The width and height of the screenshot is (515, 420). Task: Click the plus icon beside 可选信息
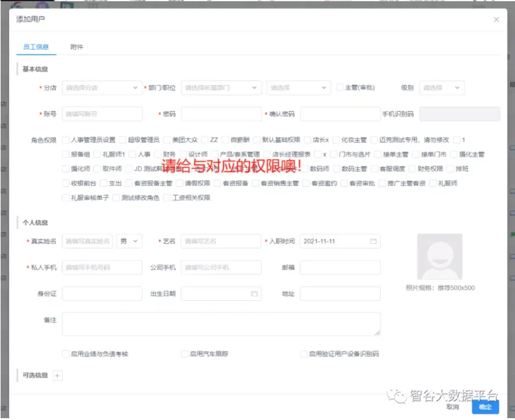click(58, 376)
